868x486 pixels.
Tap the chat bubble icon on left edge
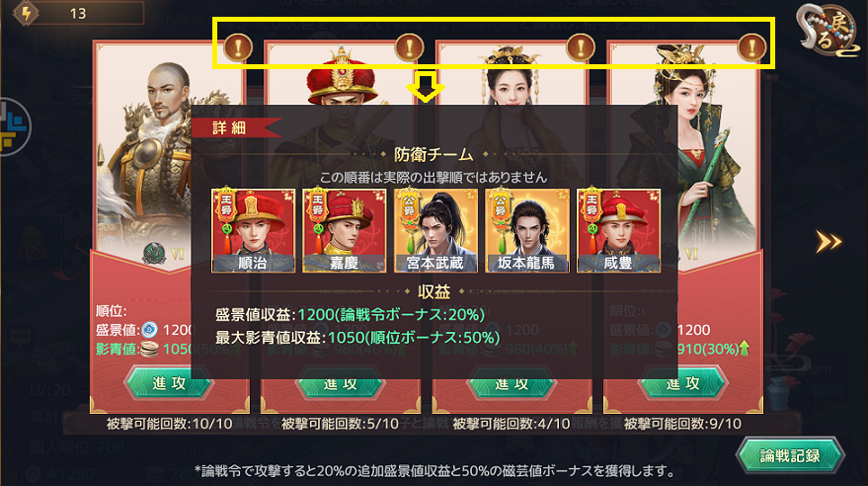[x=22, y=337]
